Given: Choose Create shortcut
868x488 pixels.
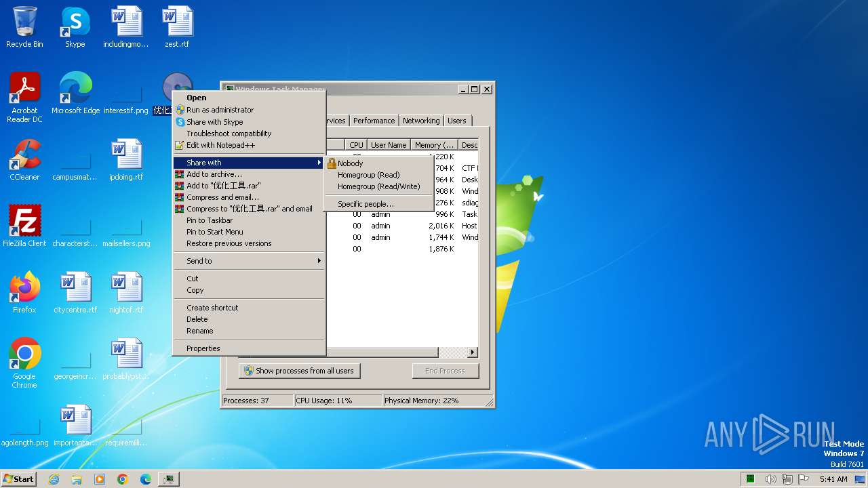Looking at the screenshot, I should point(250,308).
